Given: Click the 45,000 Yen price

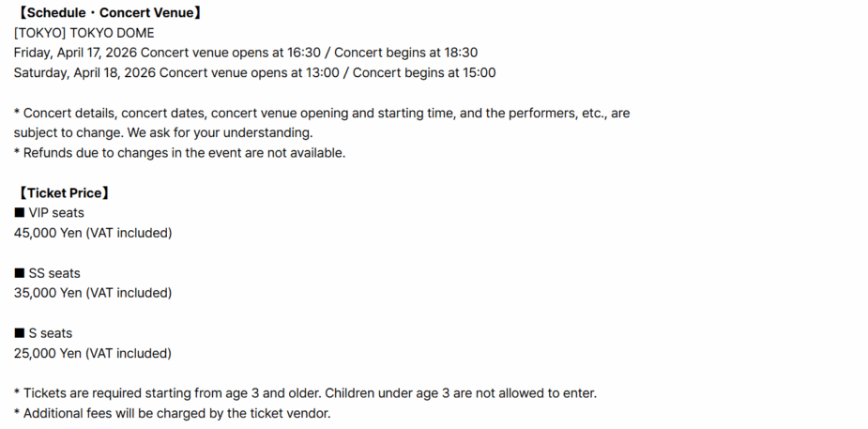Looking at the screenshot, I should (x=48, y=233).
